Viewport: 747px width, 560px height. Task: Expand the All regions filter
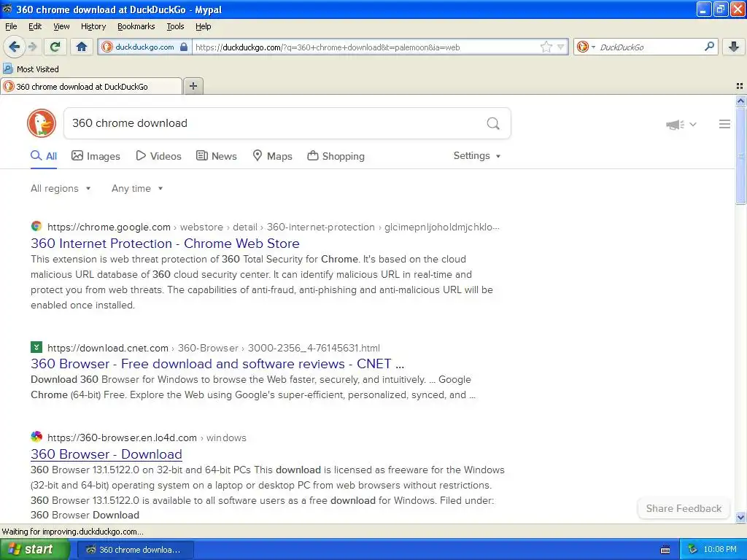tap(61, 189)
